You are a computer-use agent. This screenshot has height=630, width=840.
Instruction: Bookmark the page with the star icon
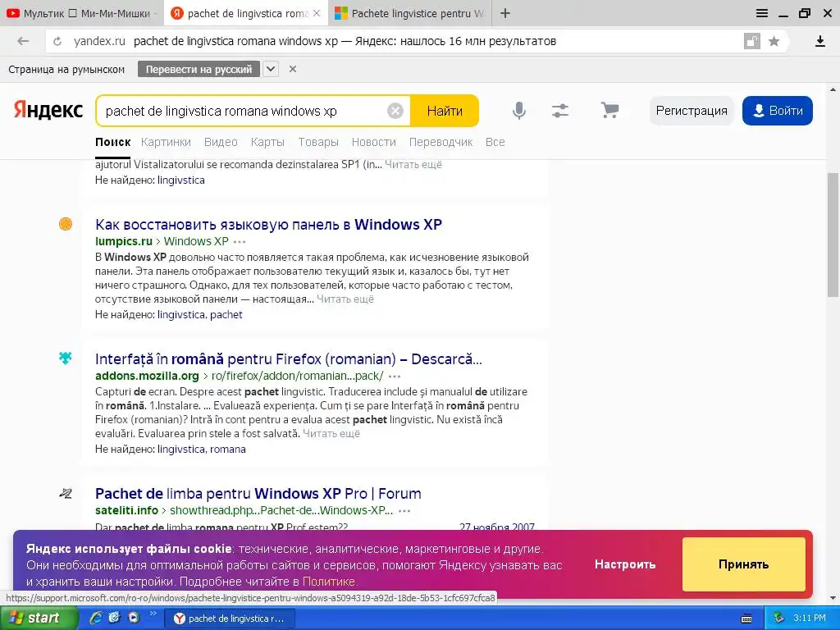[774, 41]
